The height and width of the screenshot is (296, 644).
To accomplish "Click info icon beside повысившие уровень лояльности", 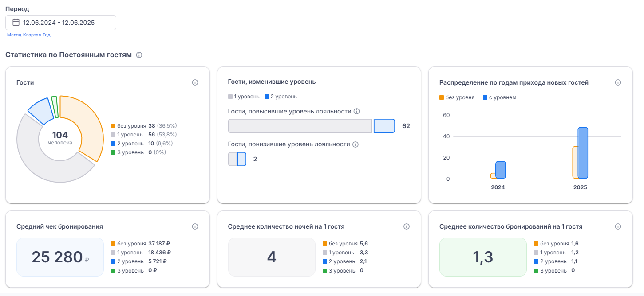I will click(x=356, y=112).
